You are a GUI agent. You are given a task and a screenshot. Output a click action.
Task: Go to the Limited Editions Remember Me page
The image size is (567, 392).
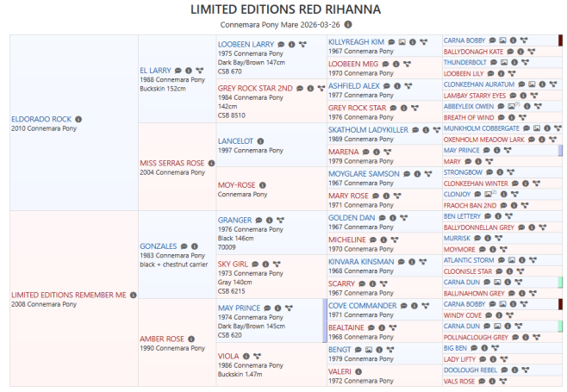68,295
